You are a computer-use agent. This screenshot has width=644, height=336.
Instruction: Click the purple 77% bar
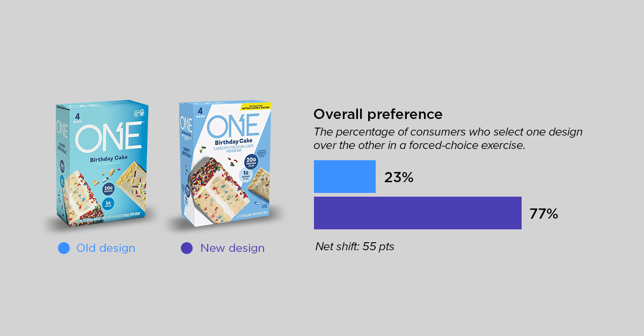click(418, 213)
